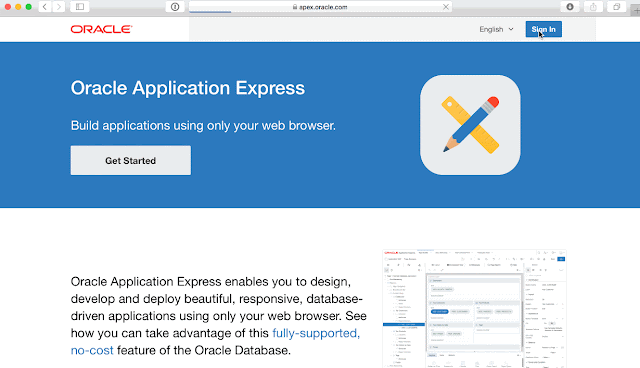Click the new tab plus button
The height and width of the screenshot is (368, 640).
636,11
